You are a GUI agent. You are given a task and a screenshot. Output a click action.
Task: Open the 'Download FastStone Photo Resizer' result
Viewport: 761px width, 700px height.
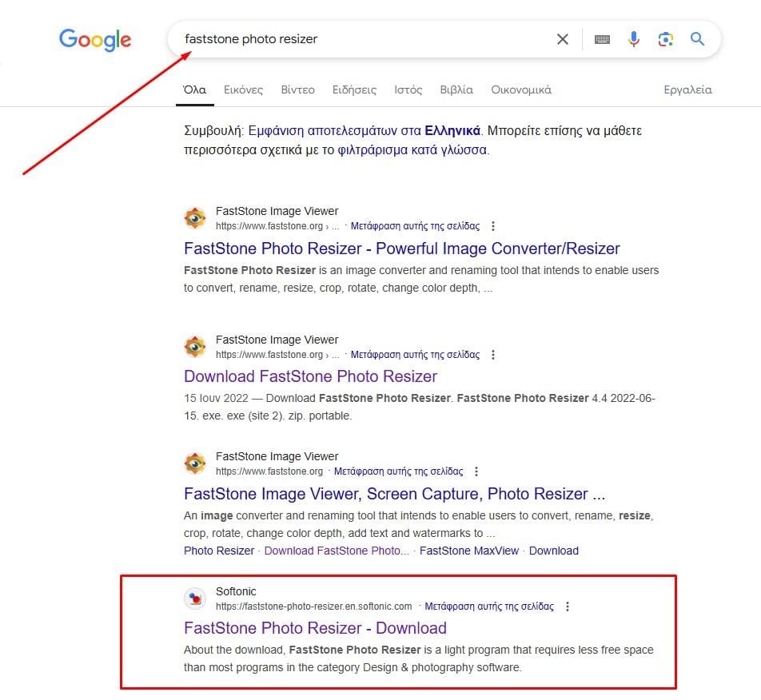(x=311, y=376)
